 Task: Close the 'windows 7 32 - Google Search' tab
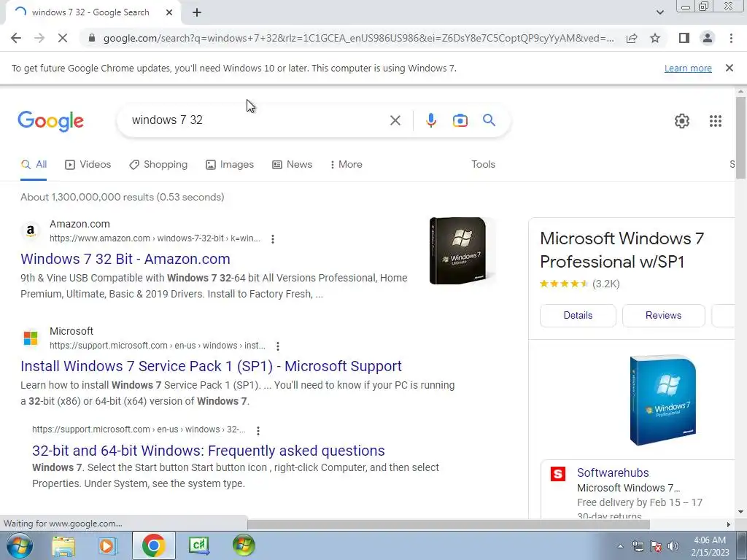[169, 13]
